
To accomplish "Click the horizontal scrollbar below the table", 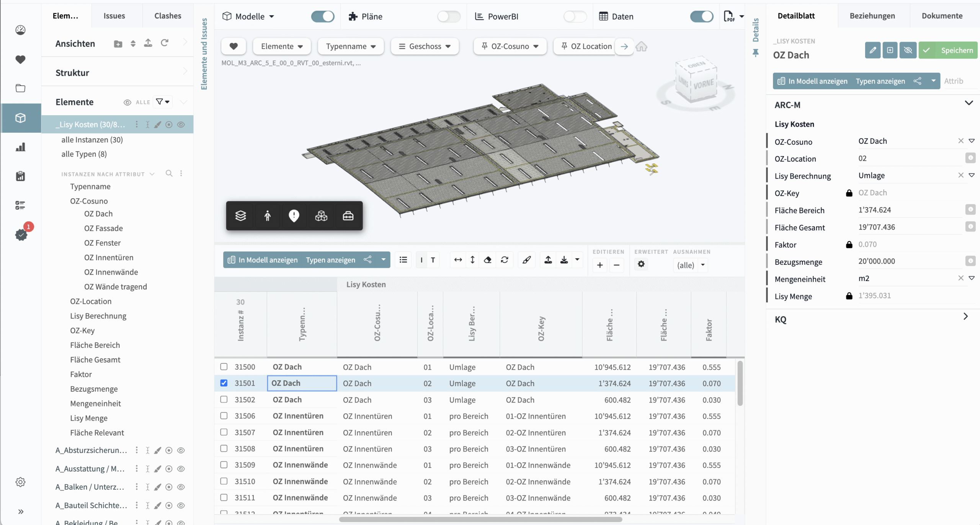I will point(480,519).
